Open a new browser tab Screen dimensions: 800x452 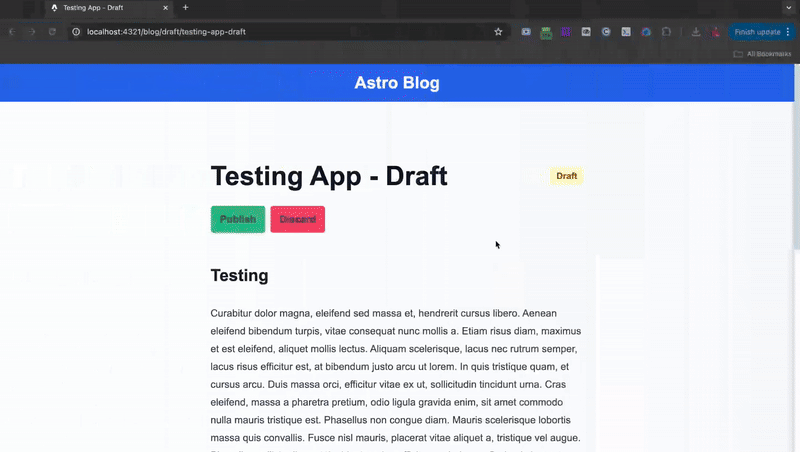click(x=185, y=8)
